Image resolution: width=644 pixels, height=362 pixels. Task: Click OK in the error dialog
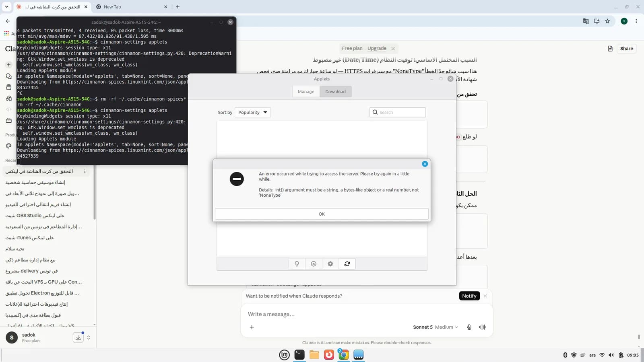[322, 214]
